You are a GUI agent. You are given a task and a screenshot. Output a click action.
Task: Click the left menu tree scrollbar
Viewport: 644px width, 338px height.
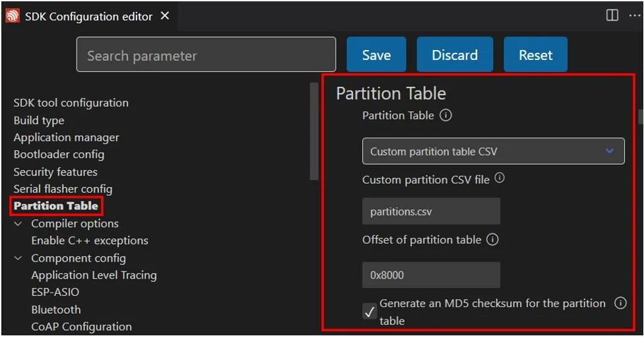click(314, 131)
